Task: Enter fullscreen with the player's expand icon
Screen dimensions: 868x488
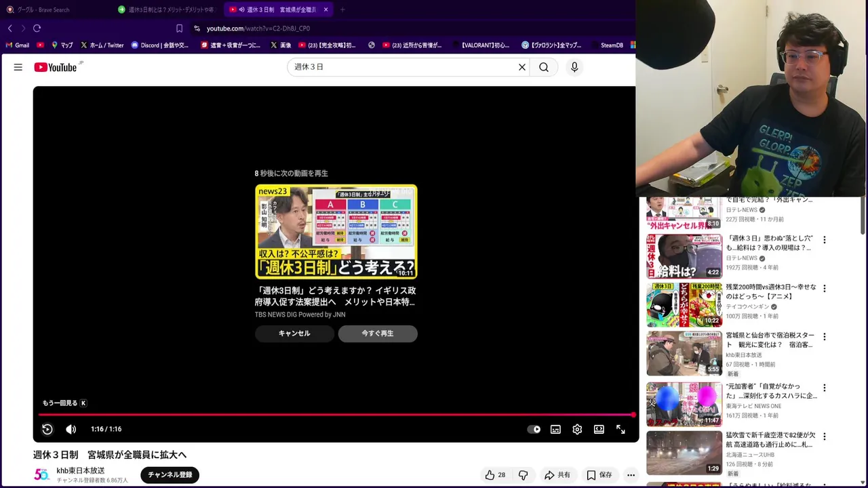Action: coord(620,429)
